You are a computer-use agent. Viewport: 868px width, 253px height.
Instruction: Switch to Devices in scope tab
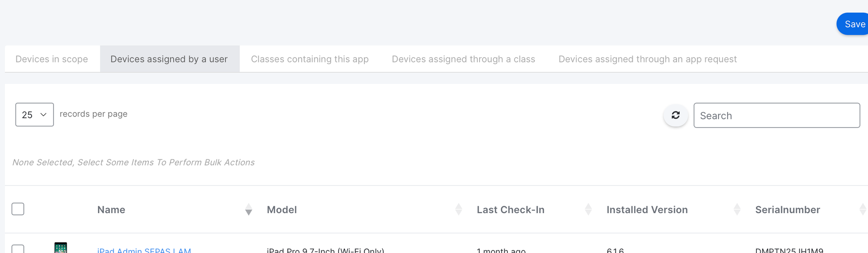tap(52, 59)
